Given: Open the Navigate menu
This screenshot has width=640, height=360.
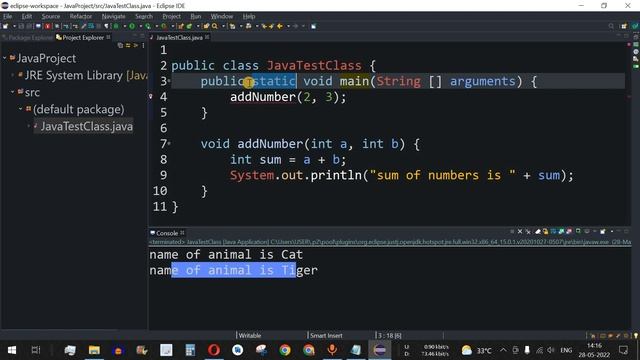Looking at the screenshot, I should [x=113, y=16].
